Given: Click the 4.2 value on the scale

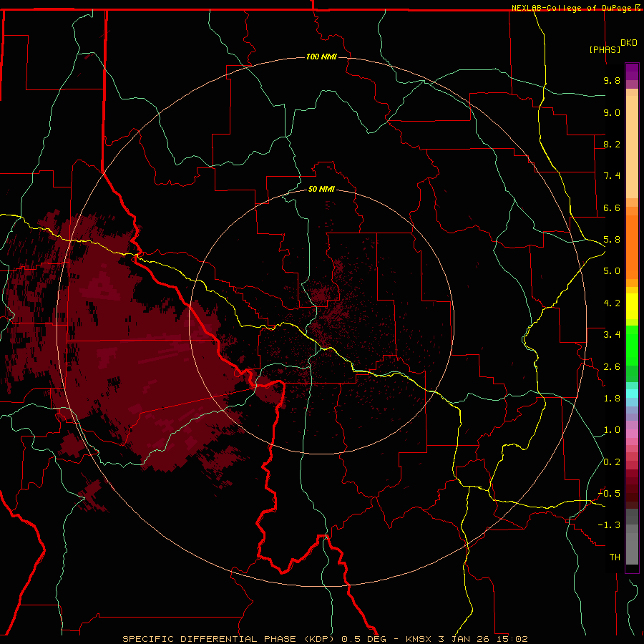Looking at the screenshot, I should point(612,303).
